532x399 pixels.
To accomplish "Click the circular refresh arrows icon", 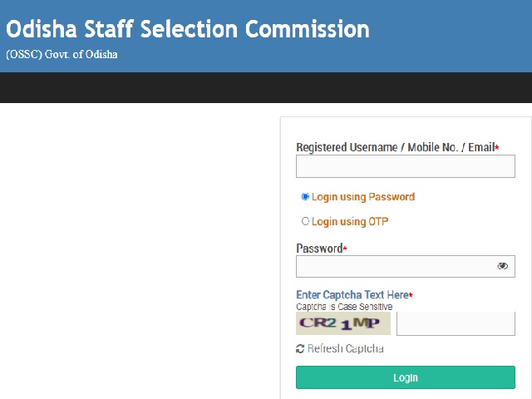I will tap(300, 349).
